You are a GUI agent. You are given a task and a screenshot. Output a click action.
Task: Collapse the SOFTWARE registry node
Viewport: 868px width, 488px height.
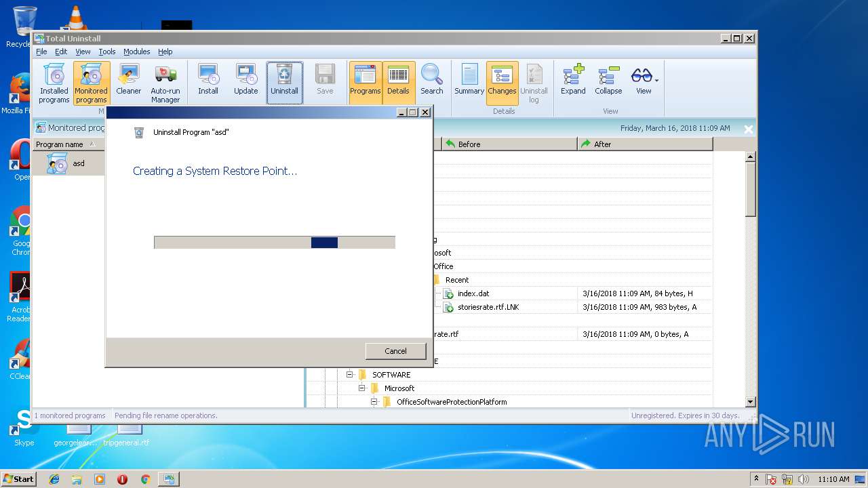coord(350,374)
